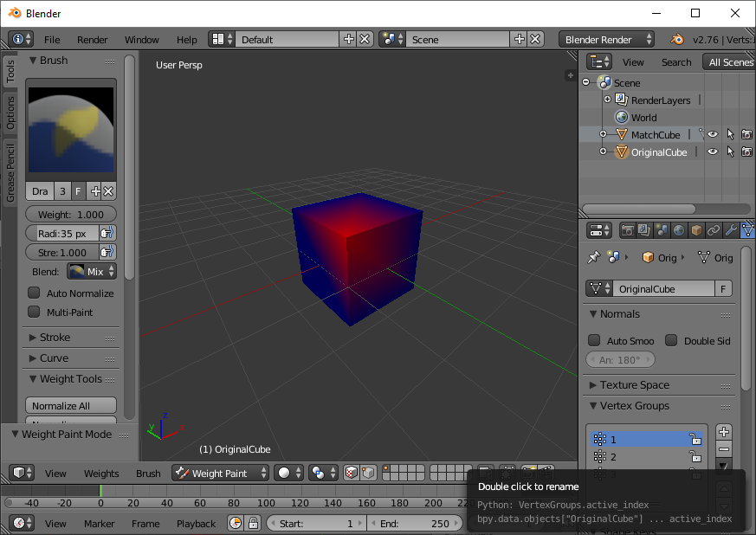Click the Normalize All button
756x535 pixels.
point(71,406)
